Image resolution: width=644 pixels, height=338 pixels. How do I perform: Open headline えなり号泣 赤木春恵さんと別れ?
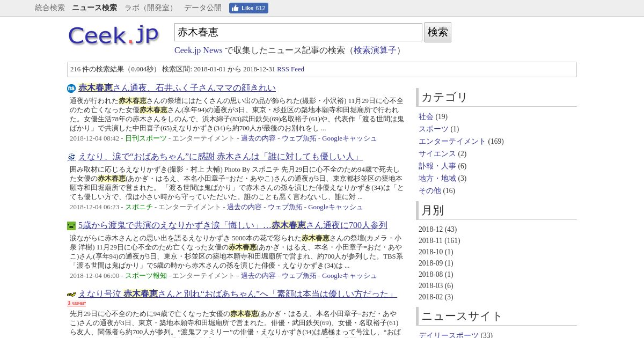pyautogui.click(x=238, y=294)
